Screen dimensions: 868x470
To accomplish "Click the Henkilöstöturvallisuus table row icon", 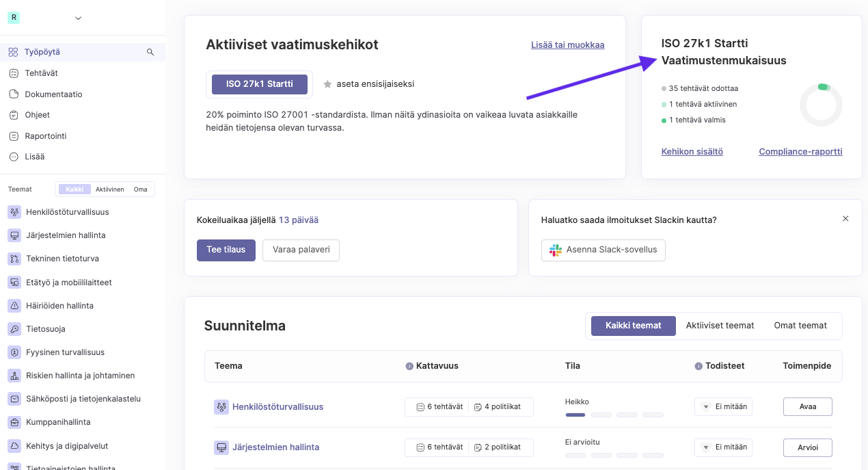I will pos(221,407).
